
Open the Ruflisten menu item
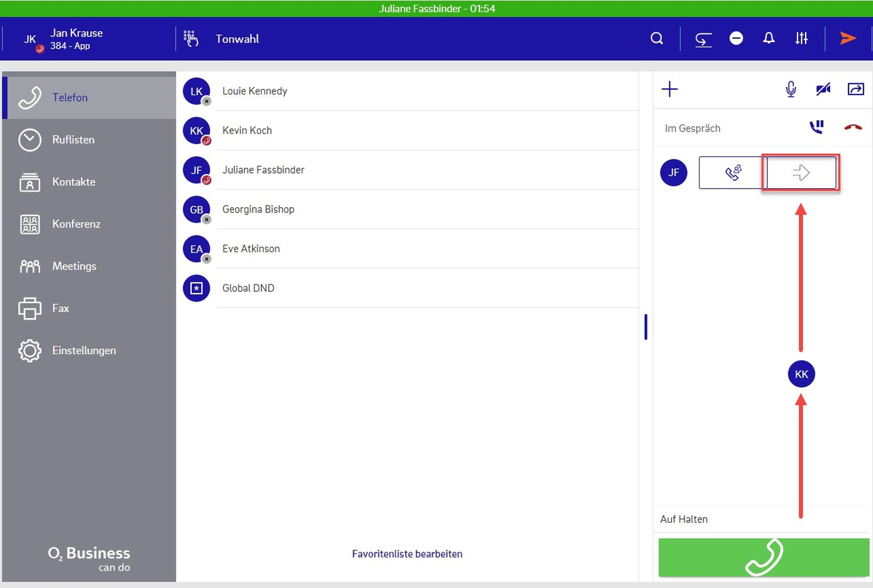click(x=73, y=140)
